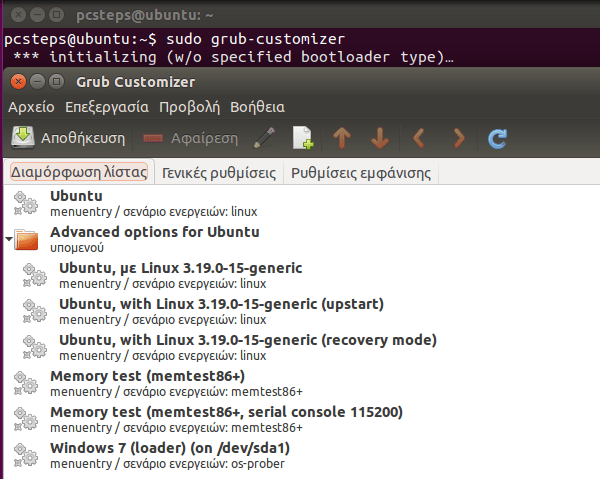
Task: Create new entry with document-plus icon
Action: coord(303,138)
